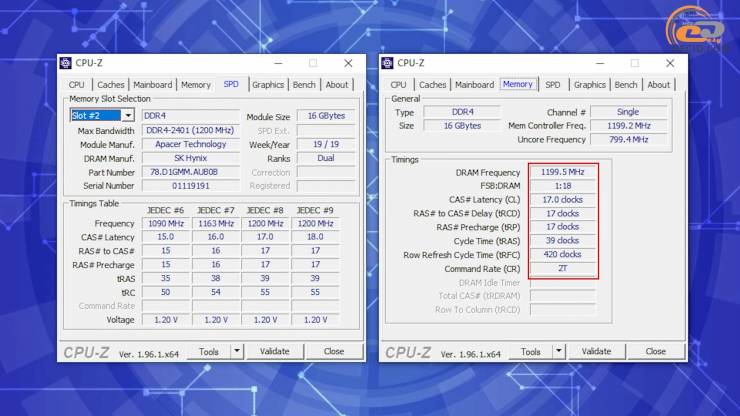This screenshot has height=416, width=740.
Task: Open the Graphics tab in the right window
Action: pos(589,85)
